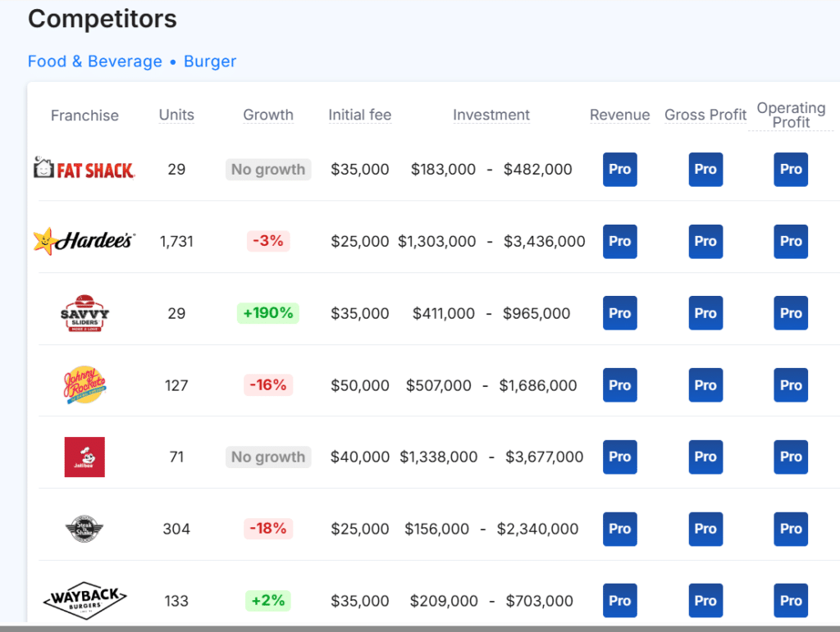This screenshot has height=632, width=840.
Task: Click the Competitors page heading
Action: (x=103, y=19)
